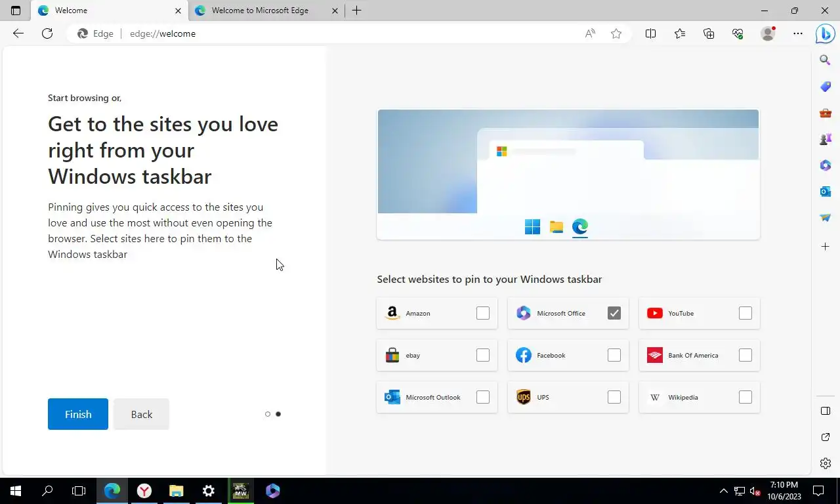Image resolution: width=840 pixels, height=504 pixels.
Task: Click the Read aloud icon in address bar
Action: tap(590, 33)
